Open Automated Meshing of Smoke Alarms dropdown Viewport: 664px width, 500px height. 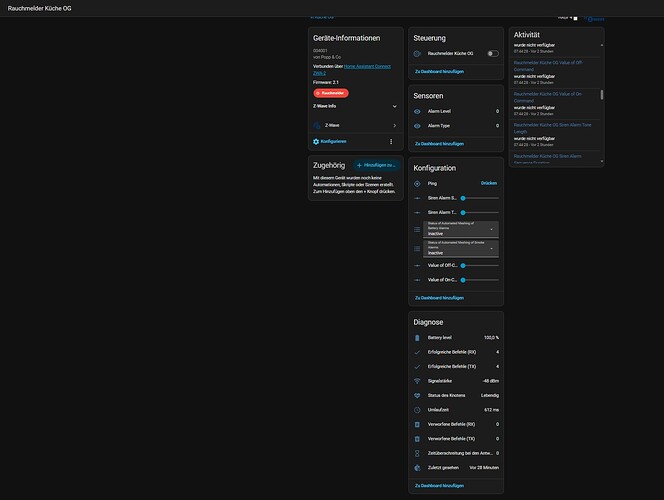[x=461, y=248]
